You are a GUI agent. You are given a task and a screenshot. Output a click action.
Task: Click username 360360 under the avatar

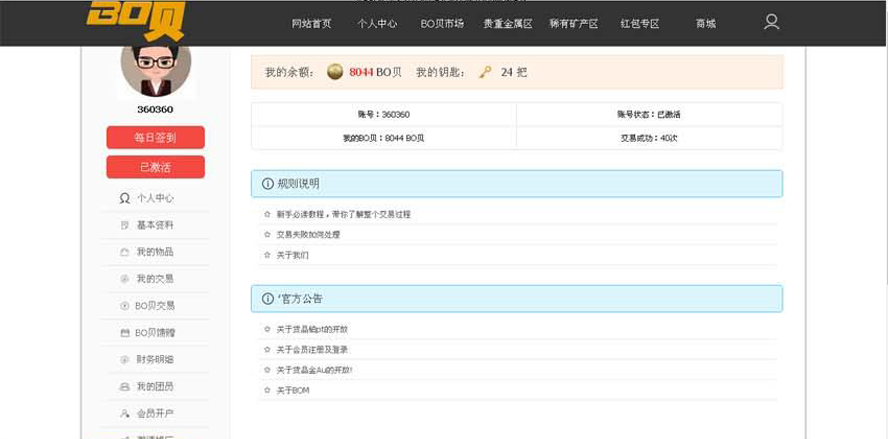coord(155,109)
